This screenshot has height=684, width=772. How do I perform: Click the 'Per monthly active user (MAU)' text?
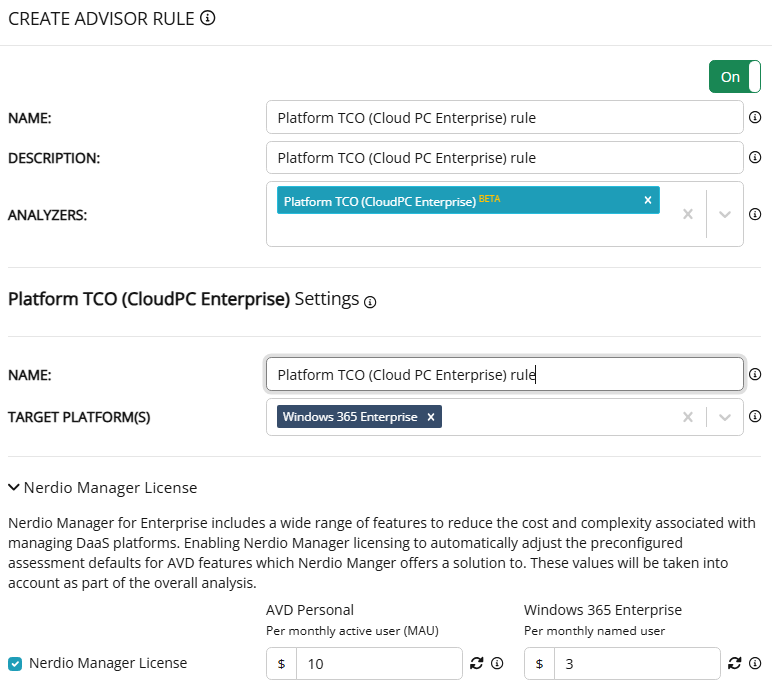point(352,631)
